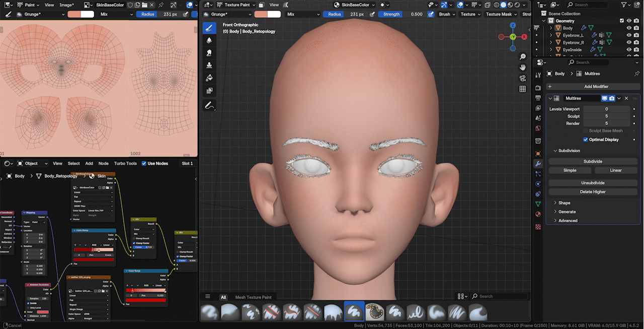This screenshot has height=329, width=644.
Task: Open the Node menu in node editor
Action: pyautogui.click(x=103, y=163)
